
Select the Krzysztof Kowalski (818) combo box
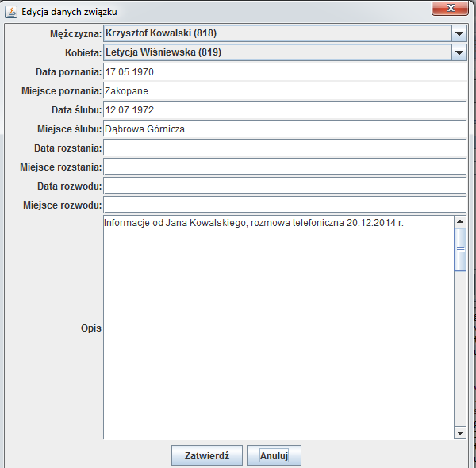(x=285, y=33)
